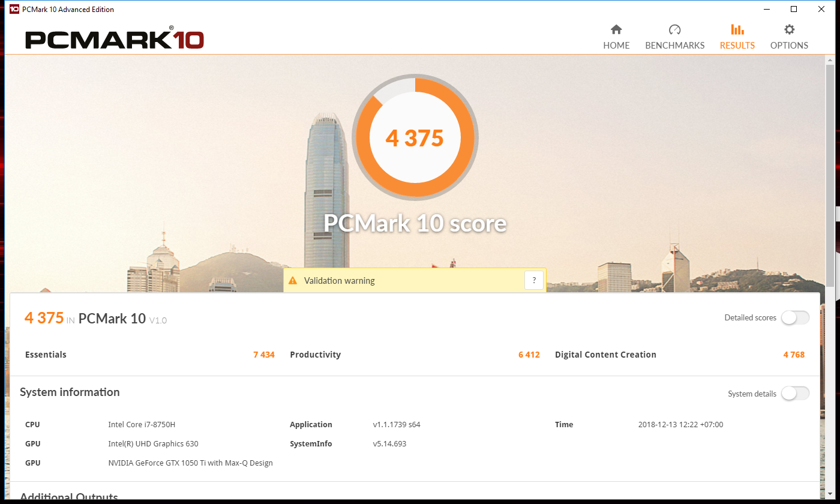The image size is (840, 504).
Task: Enable the System details toggle
Action: 795,394
